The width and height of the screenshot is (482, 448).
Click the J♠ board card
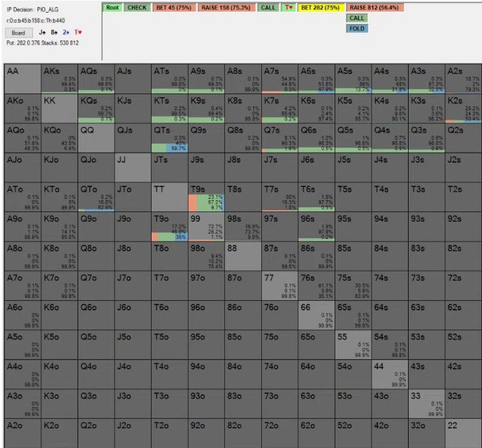(43, 33)
